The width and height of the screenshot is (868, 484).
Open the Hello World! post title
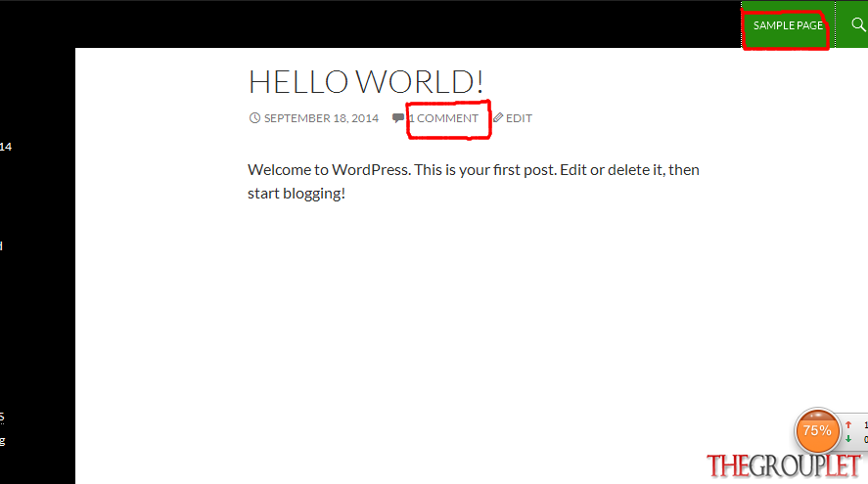coord(366,82)
